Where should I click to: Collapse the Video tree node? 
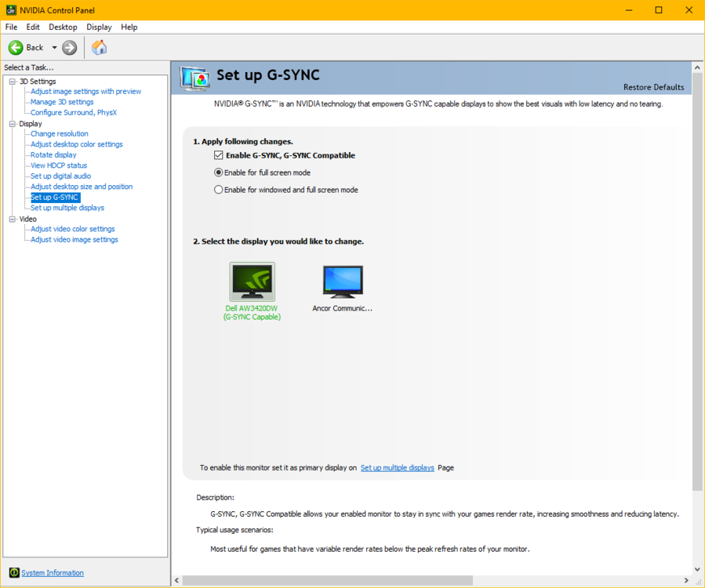[12, 219]
